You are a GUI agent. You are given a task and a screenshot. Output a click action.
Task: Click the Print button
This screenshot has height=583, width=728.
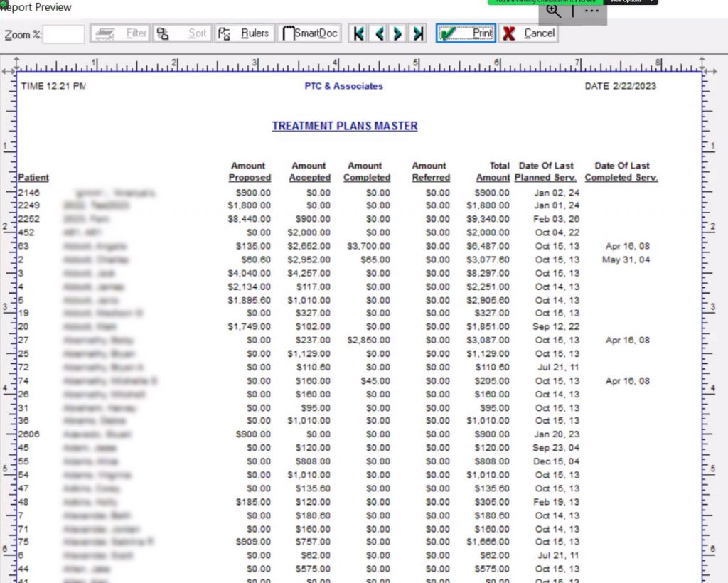coord(466,33)
